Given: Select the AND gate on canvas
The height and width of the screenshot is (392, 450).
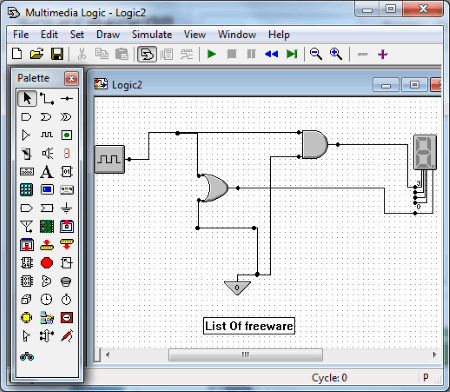Looking at the screenshot, I should point(315,144).
